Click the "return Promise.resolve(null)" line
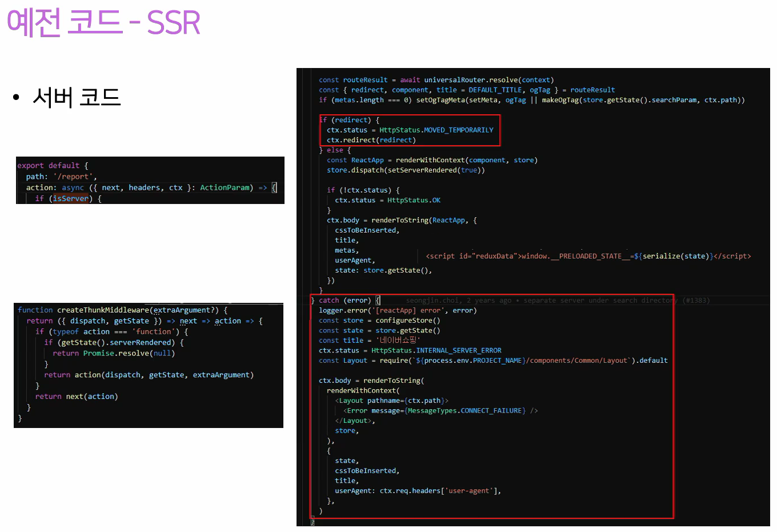This screenshot has width=777, height=532. point(114,353)
